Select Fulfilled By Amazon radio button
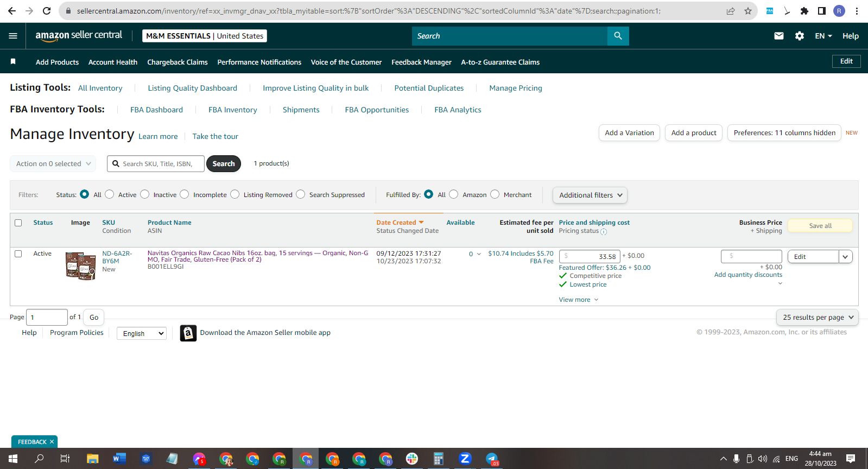The image size is (868, 469). tap(454, 194)
